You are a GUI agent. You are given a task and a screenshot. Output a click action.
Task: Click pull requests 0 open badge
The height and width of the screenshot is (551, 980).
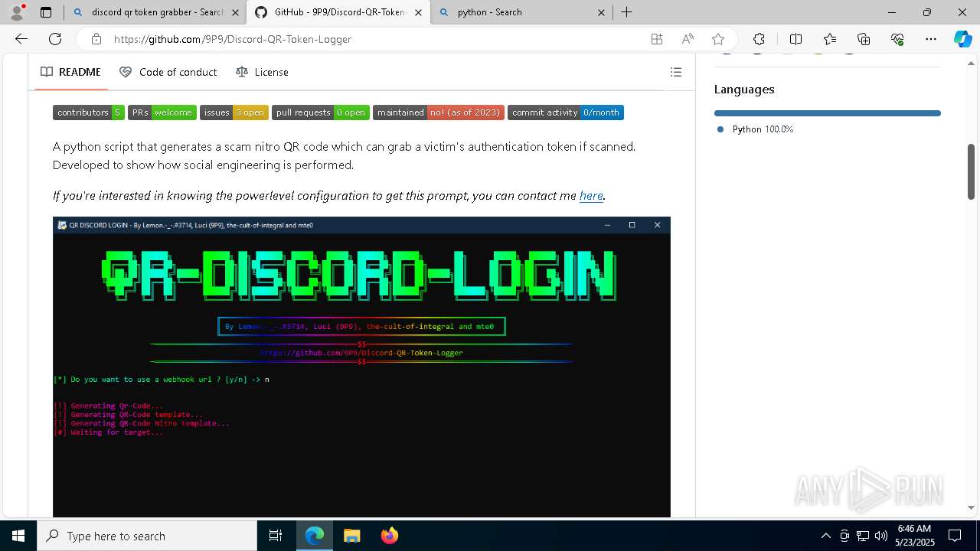tap(321, 112)
